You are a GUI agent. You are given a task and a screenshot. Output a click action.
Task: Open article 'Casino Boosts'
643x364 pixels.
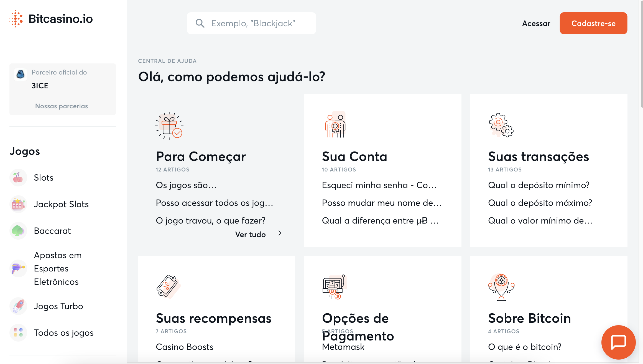coord(185,347)
